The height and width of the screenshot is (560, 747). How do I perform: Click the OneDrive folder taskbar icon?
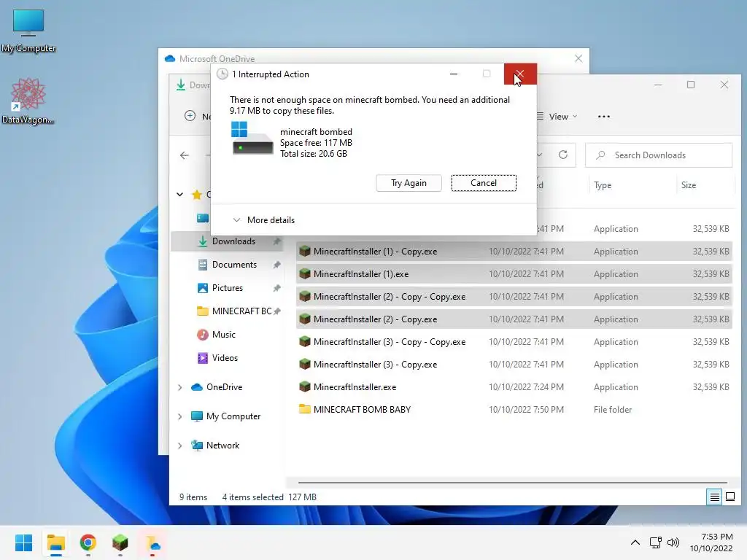tap(152, 542)
